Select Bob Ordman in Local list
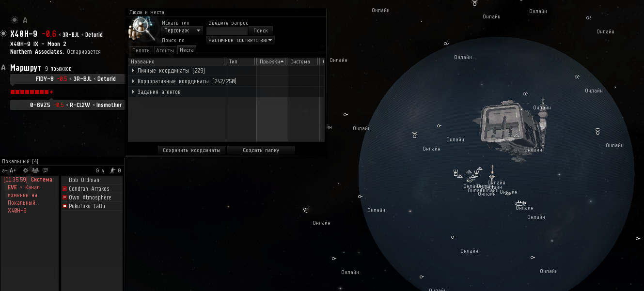Screen dimensions: 644x291 point(92,180)
